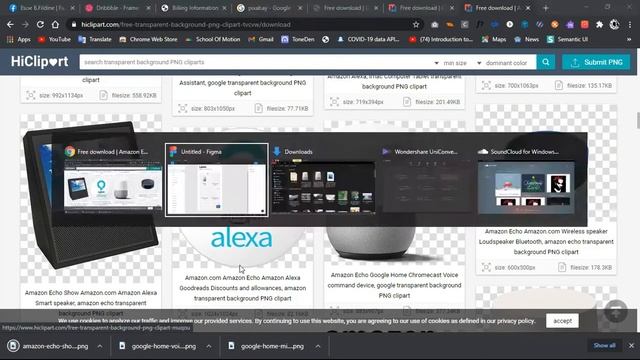This screenshot has height=360, width=640.
Task: Bookmark this page with the star icon
Action: [x=416, y=24]
